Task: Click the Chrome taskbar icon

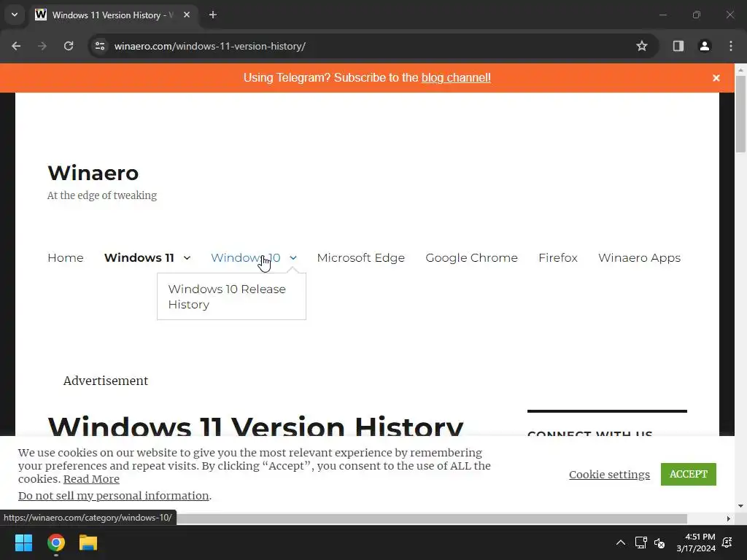Action: 56,542
